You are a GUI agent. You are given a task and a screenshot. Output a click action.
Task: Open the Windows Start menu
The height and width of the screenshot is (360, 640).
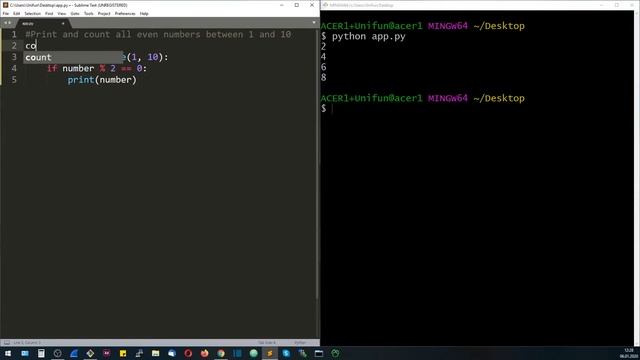pyautogui.click(x=8, y=353)
